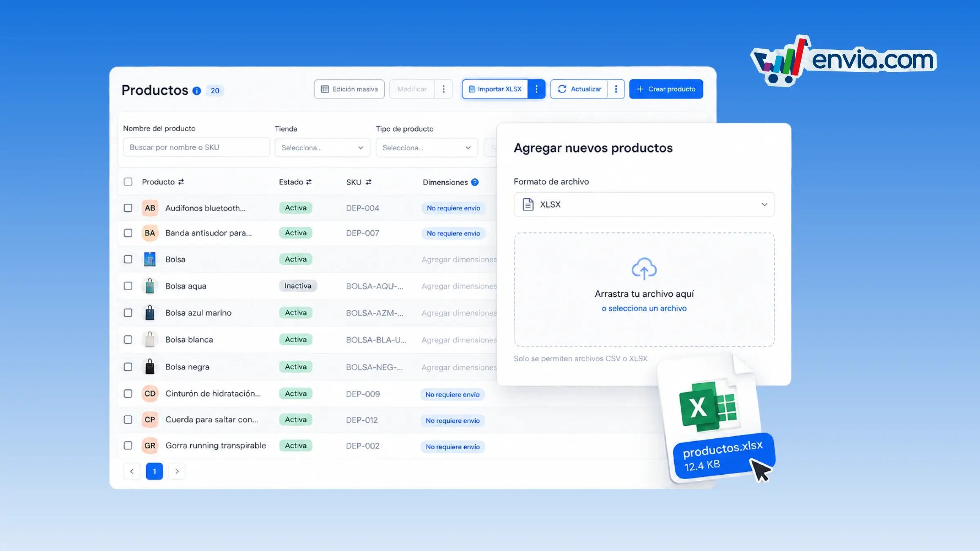
Task: Click the info icon beside Productos title
Action: point(196,91)
